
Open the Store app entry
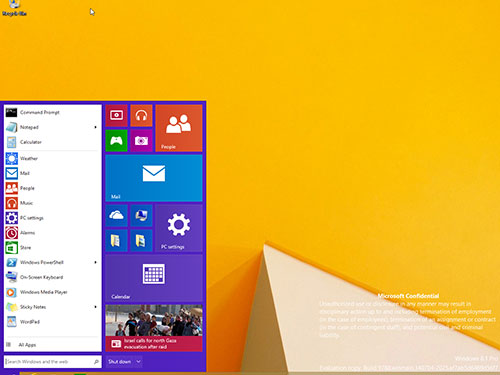click(x=53, y=247)
